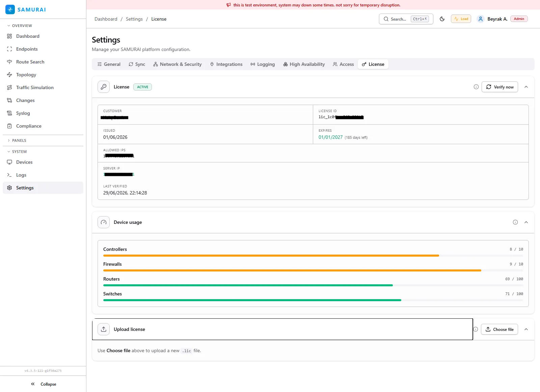Click the License breadcrumb text
540x392 pixels.
coord(159,19)
